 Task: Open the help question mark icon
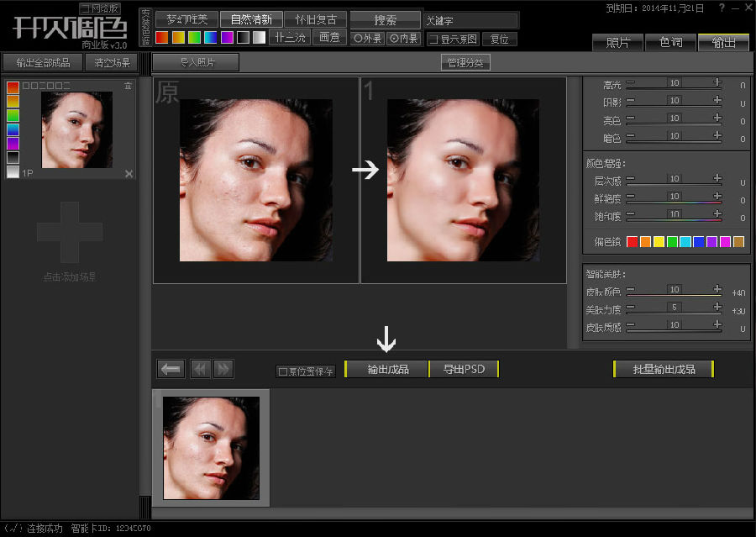722,8
